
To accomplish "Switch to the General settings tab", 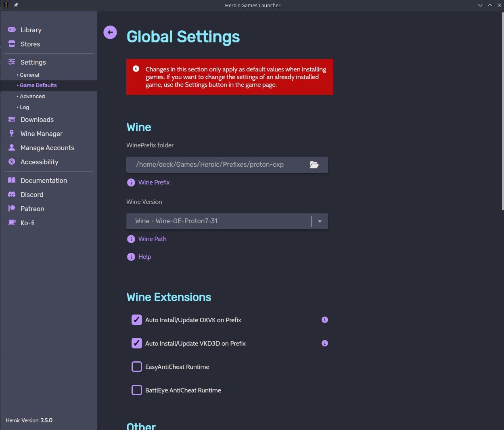I will [29, 74].
